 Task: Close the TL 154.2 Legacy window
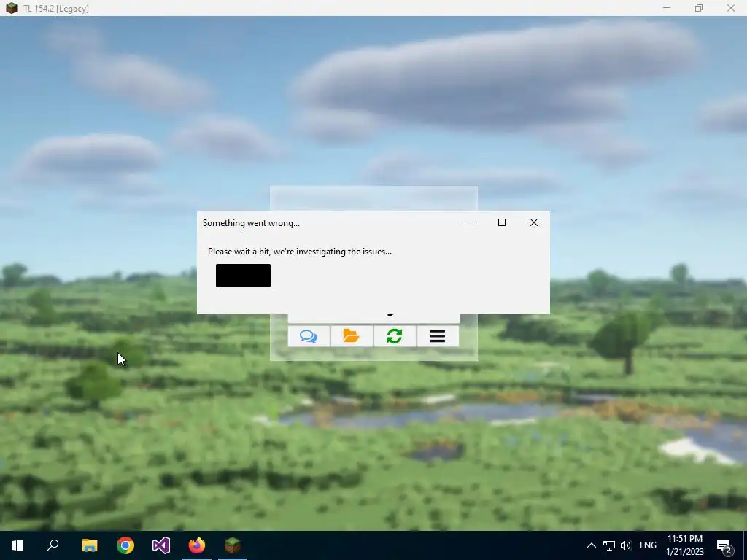click(731, 8)
